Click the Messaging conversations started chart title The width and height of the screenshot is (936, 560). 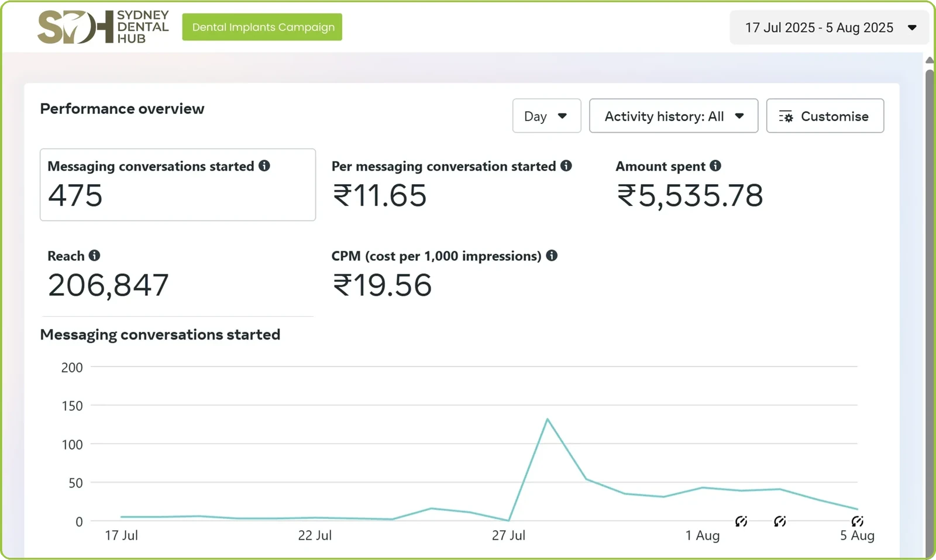point(160,334)
